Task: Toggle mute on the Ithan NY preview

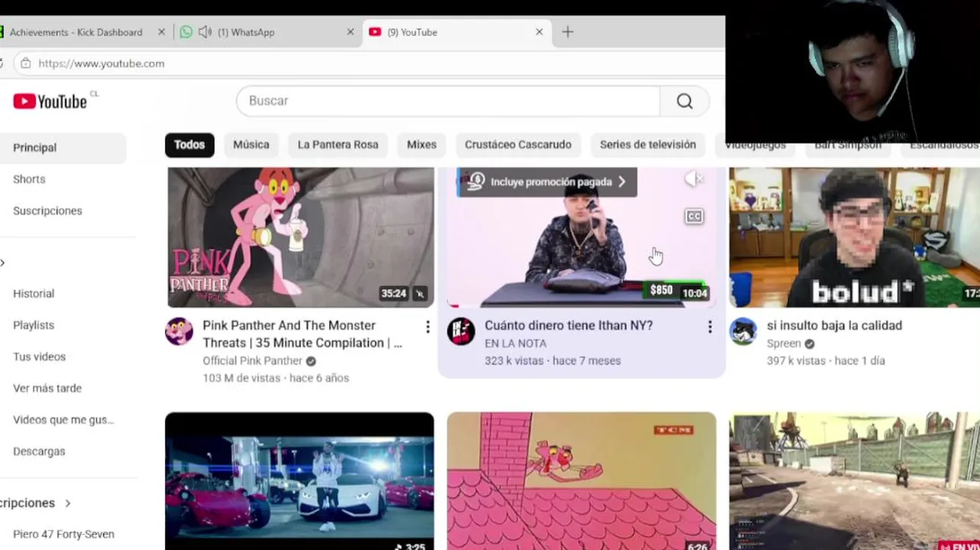Action: click(694, 180)
